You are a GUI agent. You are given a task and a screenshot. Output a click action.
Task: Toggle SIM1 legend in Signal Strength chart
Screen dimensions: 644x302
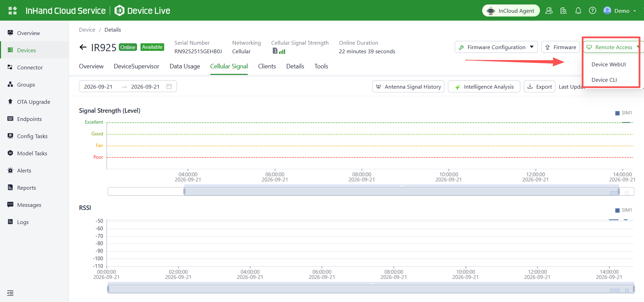coord(624,113)
